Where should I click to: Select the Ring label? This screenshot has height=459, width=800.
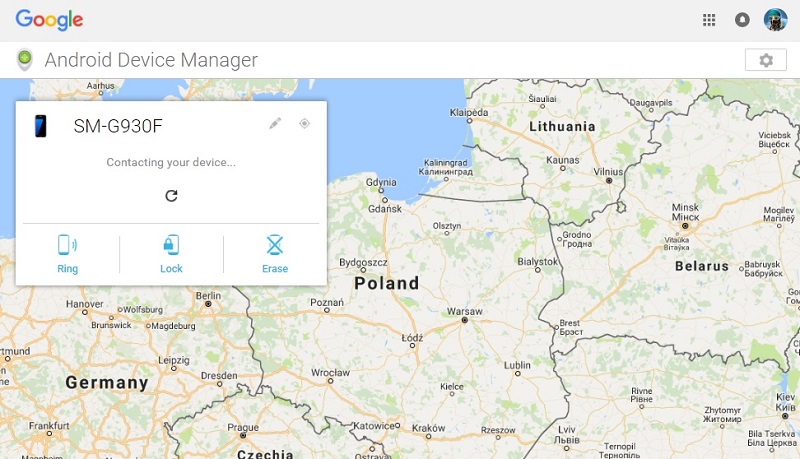[x=67, y=269]
